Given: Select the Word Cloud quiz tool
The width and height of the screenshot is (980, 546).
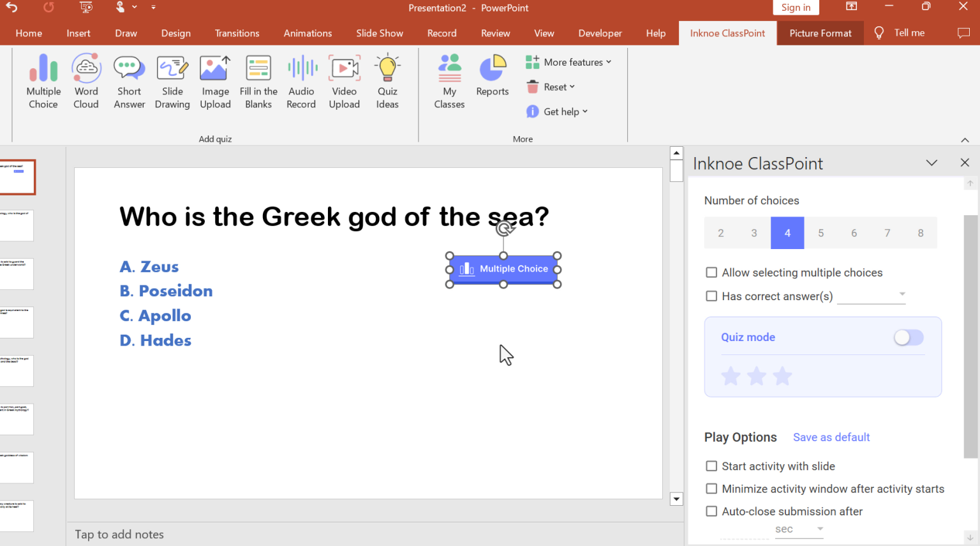Looking at the screenshot, I should click(86, 80).
